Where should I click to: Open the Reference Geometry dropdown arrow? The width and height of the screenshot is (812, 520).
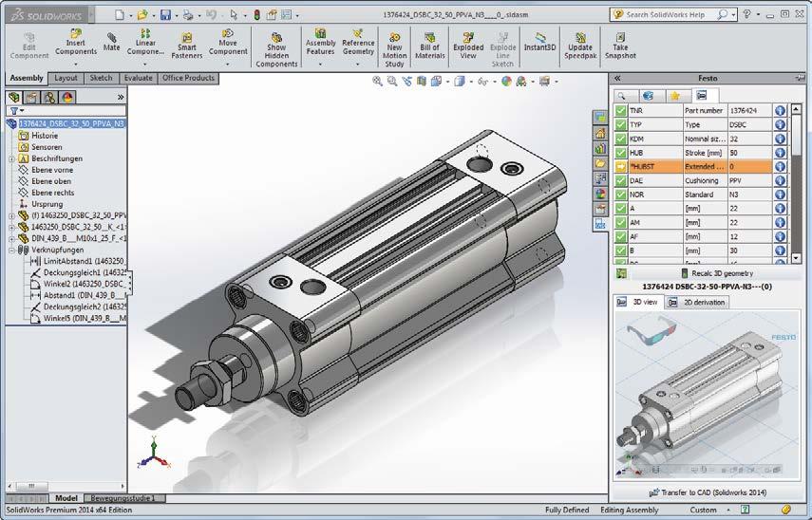358,65
